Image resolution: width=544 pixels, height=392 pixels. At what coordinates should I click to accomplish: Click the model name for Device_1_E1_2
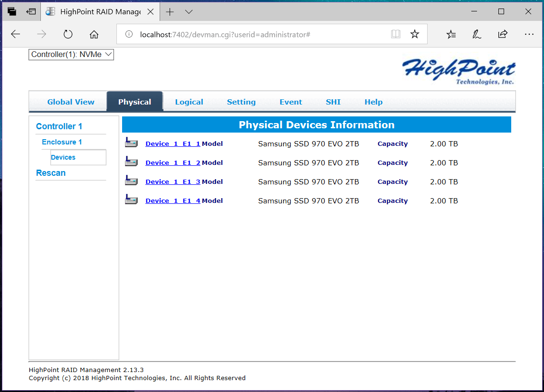(x=308, y=163)
